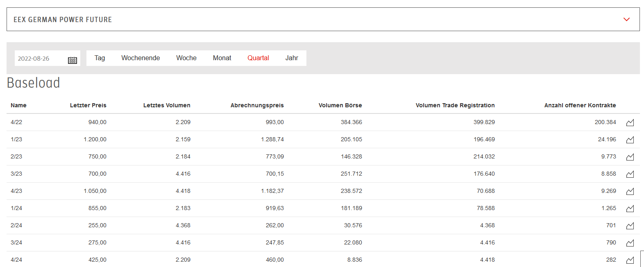
Task: Click last price 425,00
Action: pyautogui.click(x=98, y=260)
